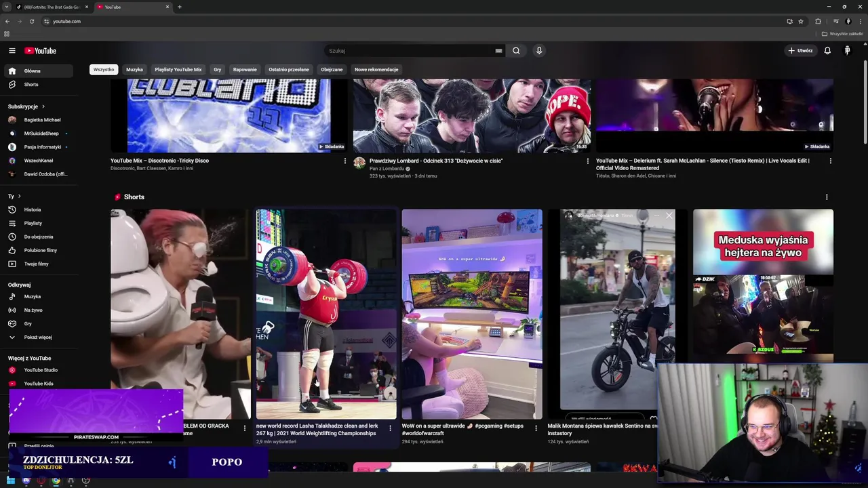This screenshot has height=488, width=868.
Task: Open the Lasha Talakhadze weightlifting short
Action: pos(326,314)
